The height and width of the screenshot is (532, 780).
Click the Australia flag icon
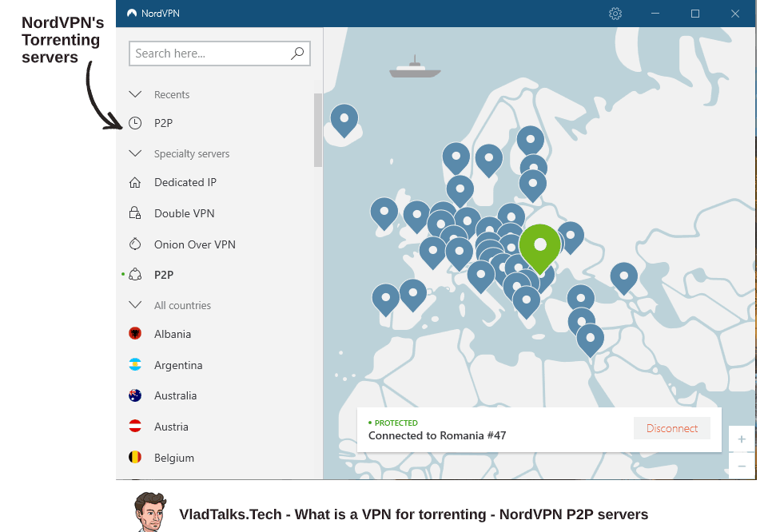(x=135, y=395)
